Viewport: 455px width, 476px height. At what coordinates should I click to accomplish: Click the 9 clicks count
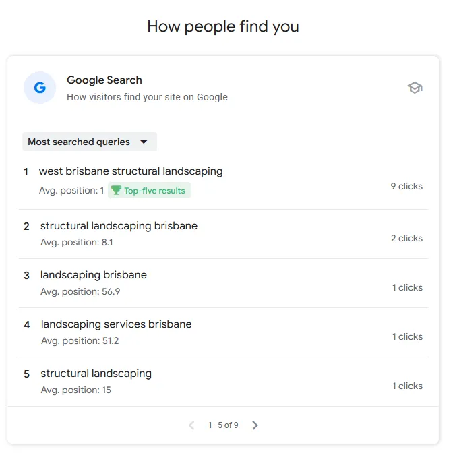click(406, 186)
